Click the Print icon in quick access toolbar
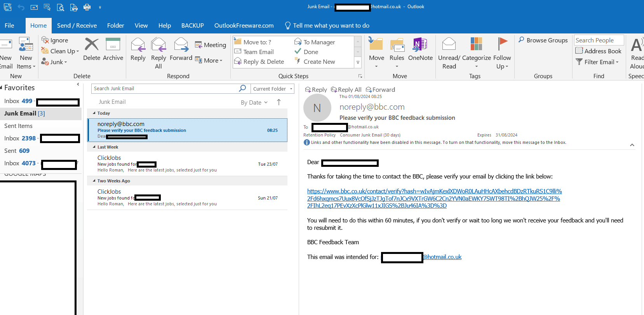 (87, 7)
